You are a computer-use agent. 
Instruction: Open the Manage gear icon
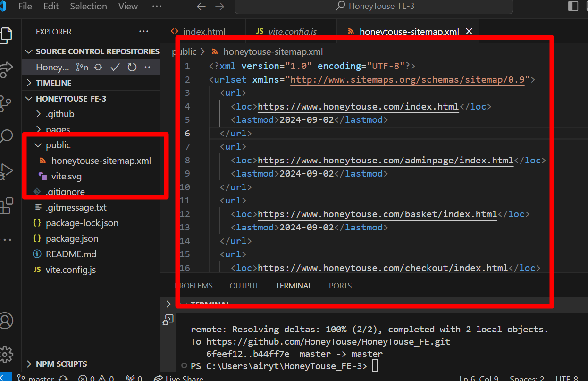click(6, 354)
